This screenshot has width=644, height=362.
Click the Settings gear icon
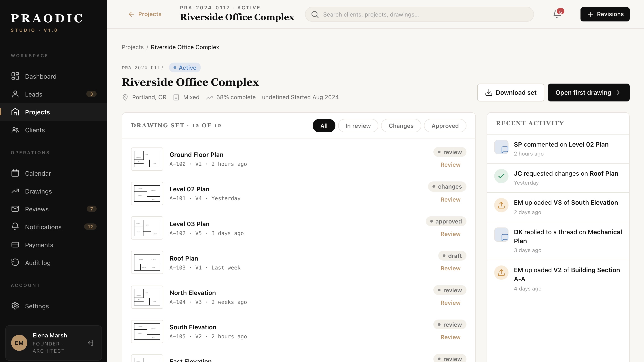[x=15, y=306]
